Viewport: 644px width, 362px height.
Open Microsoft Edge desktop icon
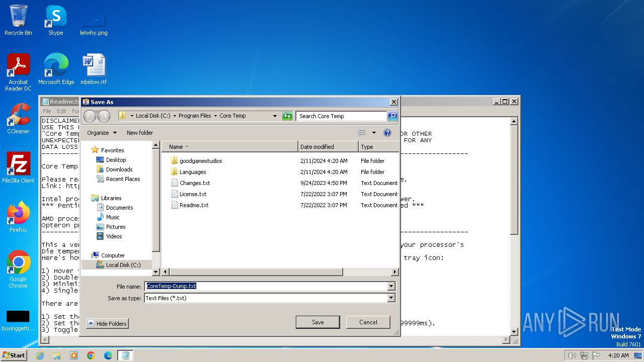coord(56,70)
